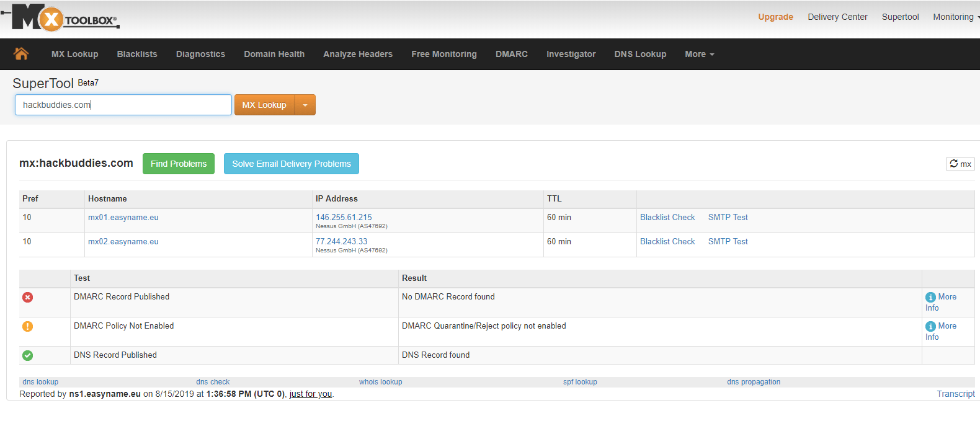The height and width of the screenshot is (421, 980).
Task: Open mx02.easyname.eu hostname link
Action: click(x=123, y=242)
